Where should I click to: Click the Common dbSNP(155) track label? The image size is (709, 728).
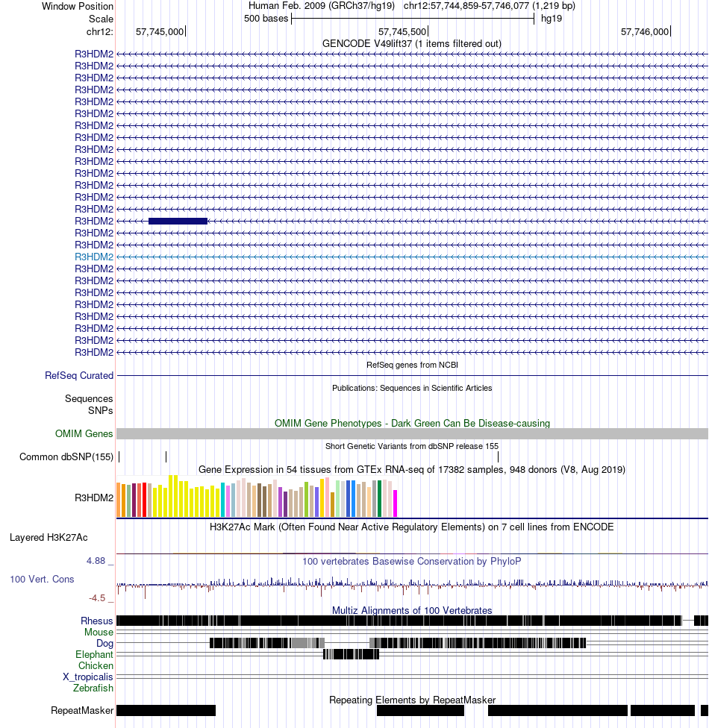click(x=66, y=456)
